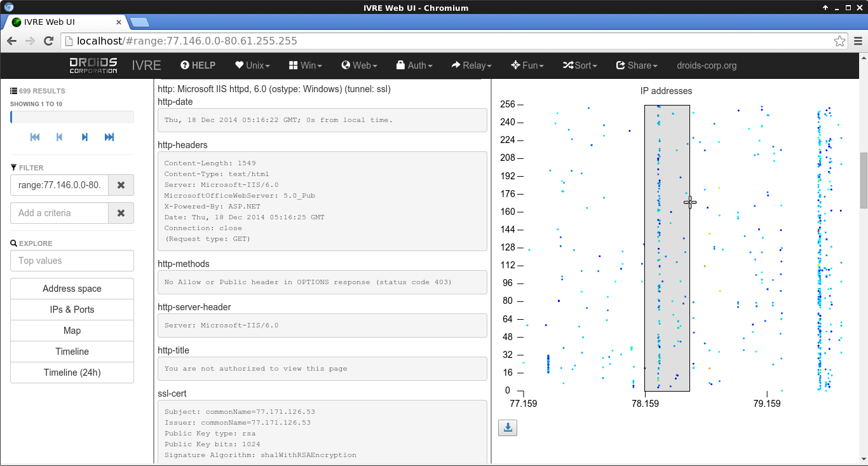Expand the Relay dropdown menu
This screenshot has height=466, width=868.
(472, 65)
